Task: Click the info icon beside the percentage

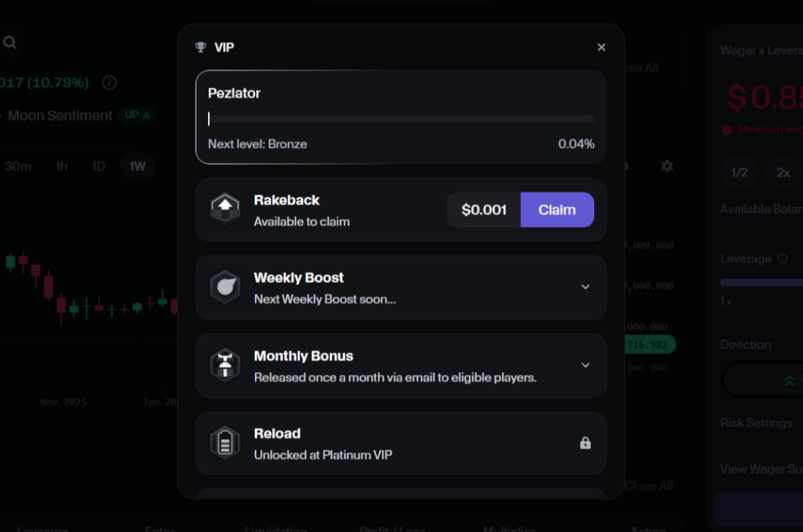Action: [109, 83]
